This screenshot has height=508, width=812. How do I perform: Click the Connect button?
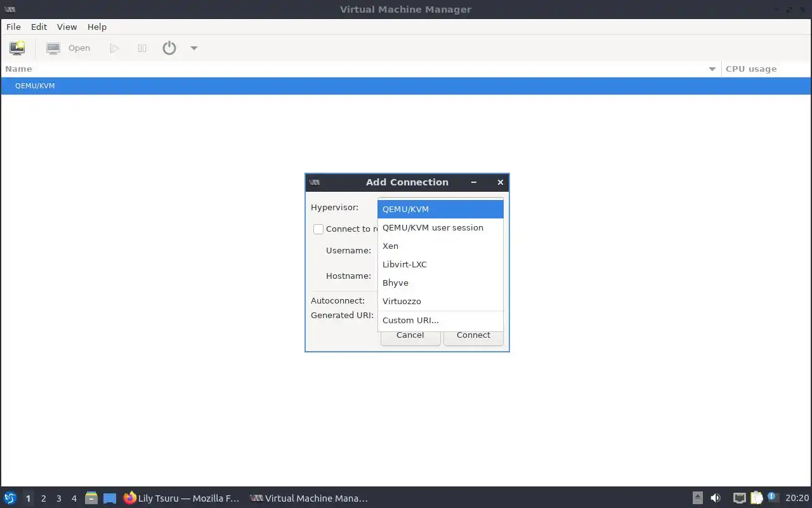(473, 336)
